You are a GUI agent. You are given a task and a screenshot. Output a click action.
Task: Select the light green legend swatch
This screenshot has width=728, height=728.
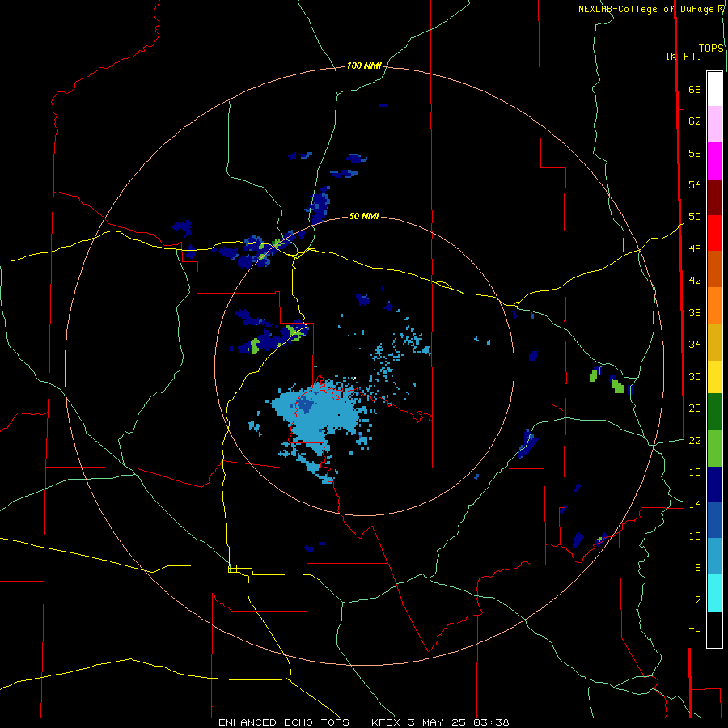714,448
